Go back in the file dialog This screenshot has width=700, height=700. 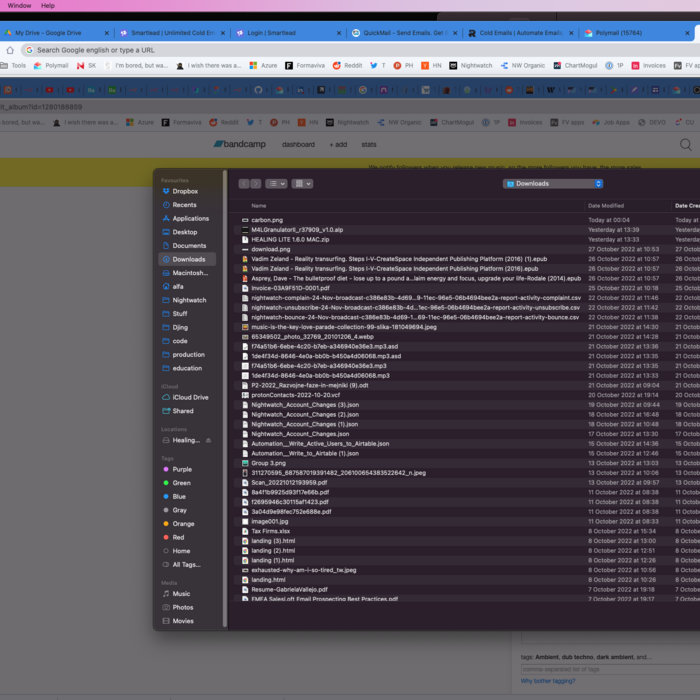pyautogui.click(x=244, y=184)
